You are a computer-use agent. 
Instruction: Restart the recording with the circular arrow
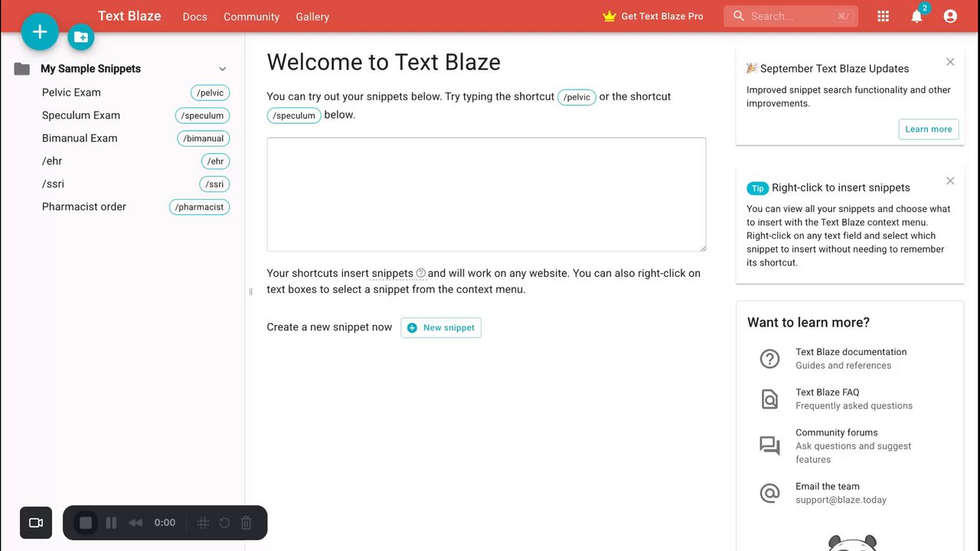coord(224,523)
